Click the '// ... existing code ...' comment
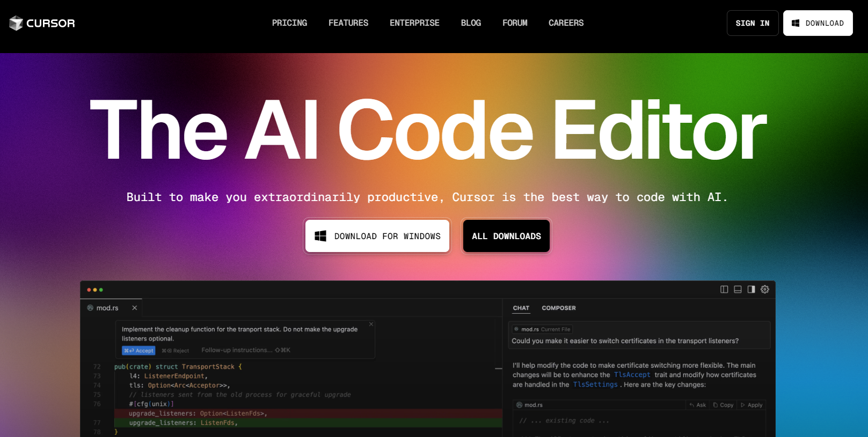The image size is (868, 437). click(564, 421)
